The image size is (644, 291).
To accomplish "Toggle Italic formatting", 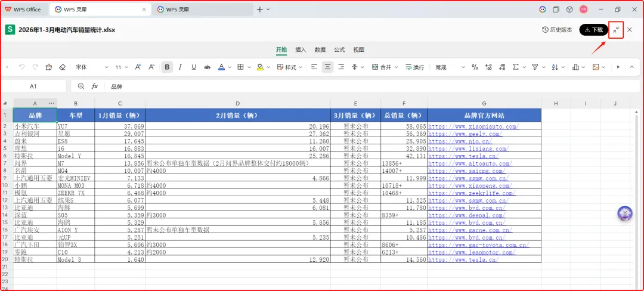I will tap(180, 67).
